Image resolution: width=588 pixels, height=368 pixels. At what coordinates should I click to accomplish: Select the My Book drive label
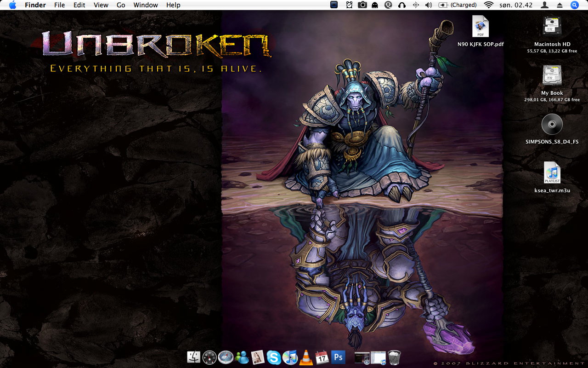(552, 93)
